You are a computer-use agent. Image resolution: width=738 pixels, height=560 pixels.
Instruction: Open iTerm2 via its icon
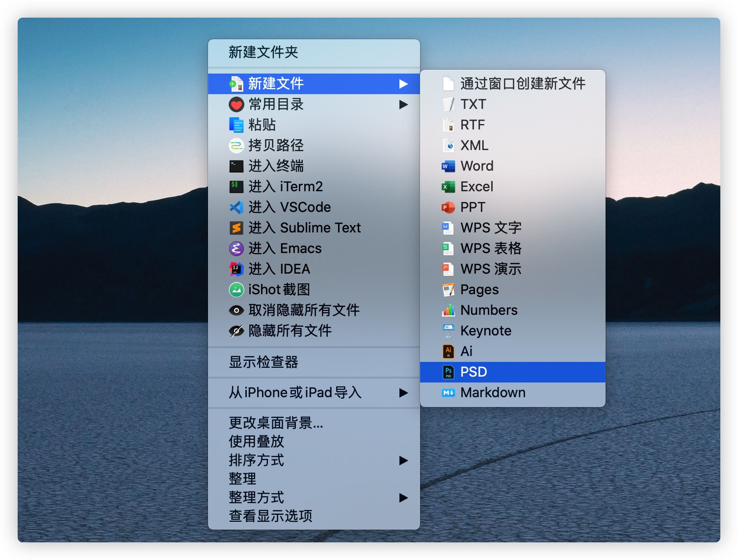click(x=236, y=186)
